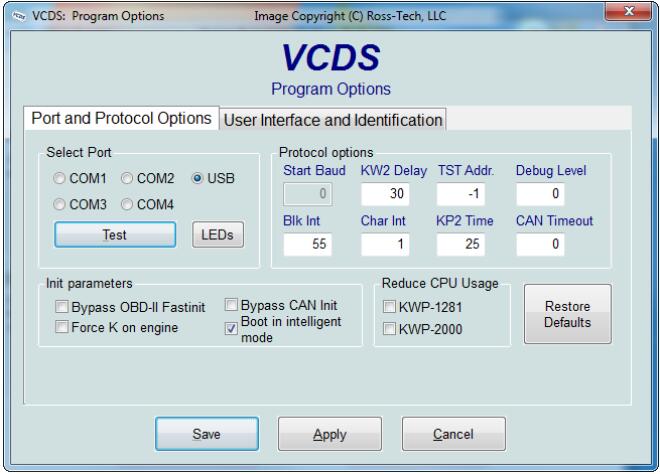This screenshot has height=474, width=660.
Task: Click the Char Int input field
Action: [x=385, y=244]
